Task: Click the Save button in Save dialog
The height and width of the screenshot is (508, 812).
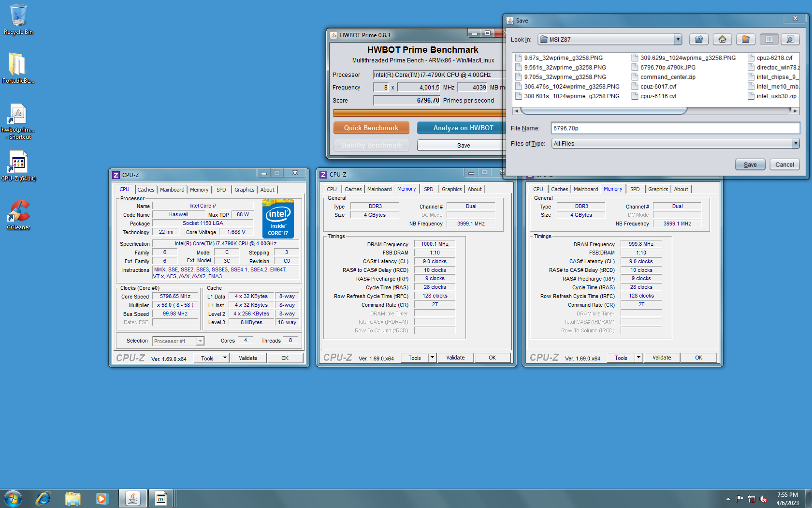Action: (x=750, y=164)
